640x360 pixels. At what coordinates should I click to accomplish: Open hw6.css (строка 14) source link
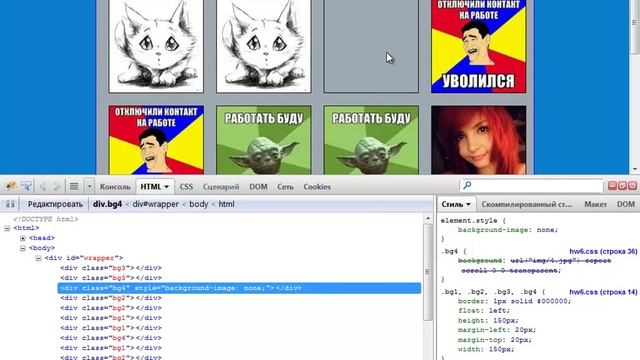coord(603,292)
